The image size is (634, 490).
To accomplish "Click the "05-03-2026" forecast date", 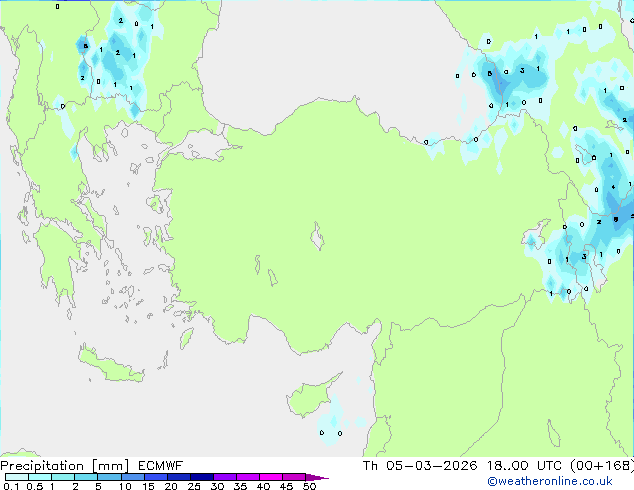I will pos(431,466).
